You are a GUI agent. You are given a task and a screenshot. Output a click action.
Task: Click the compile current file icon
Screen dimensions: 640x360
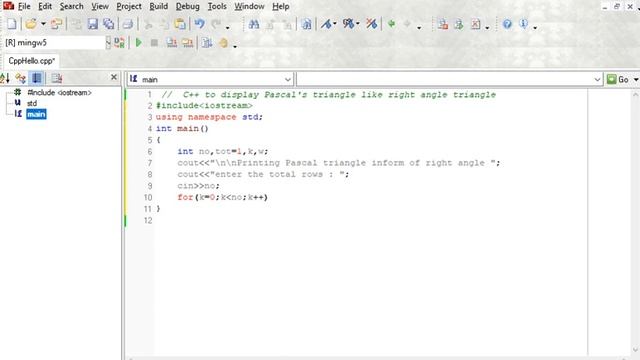(x=172, y=42)
